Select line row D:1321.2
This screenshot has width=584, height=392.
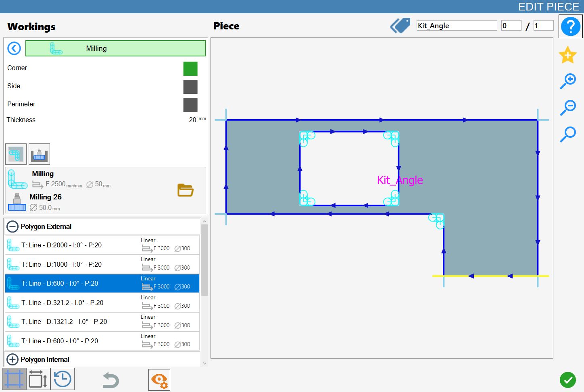tap(102, 321)
